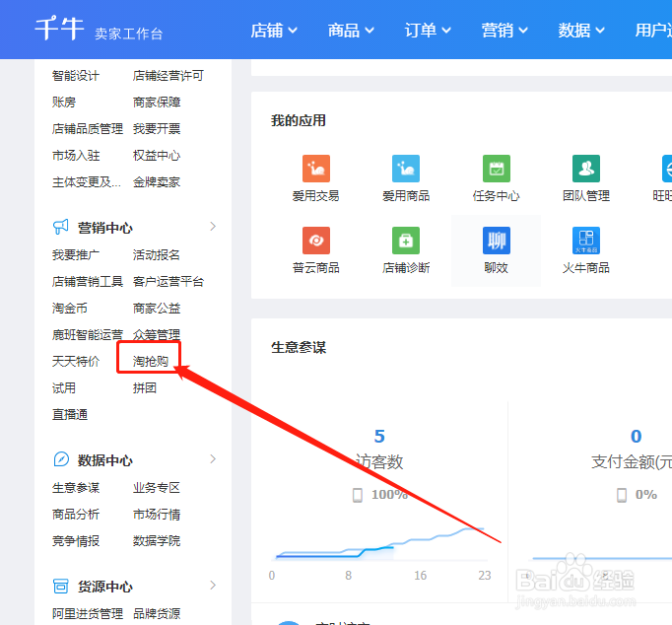Open 众筹管理 link
This screenshot has height=625, width=672.
click(x=157, y=334)
